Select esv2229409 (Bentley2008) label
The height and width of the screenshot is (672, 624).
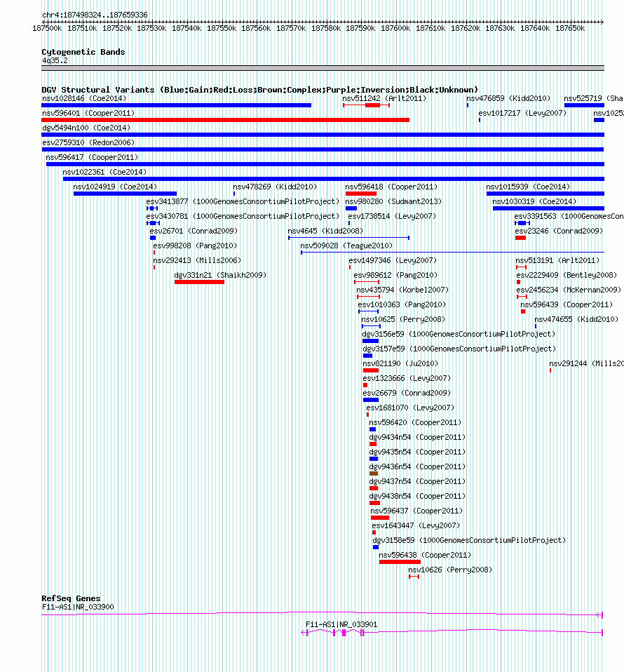tap(567, 275)
